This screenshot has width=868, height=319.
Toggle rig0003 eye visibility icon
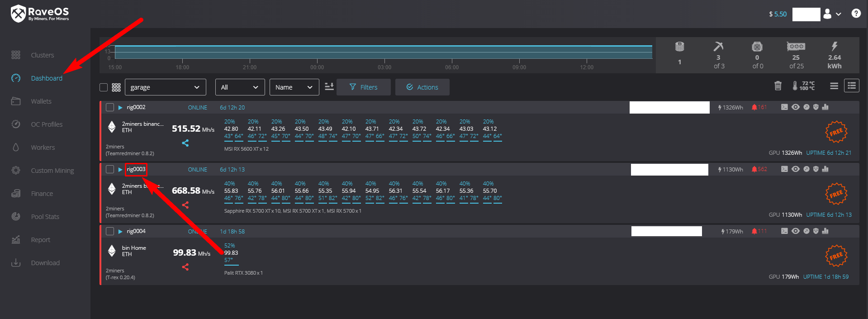[795, 169]
